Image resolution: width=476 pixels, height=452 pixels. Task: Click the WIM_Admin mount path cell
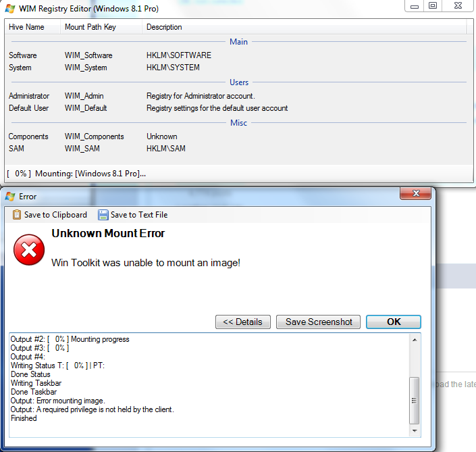point(84,96)
